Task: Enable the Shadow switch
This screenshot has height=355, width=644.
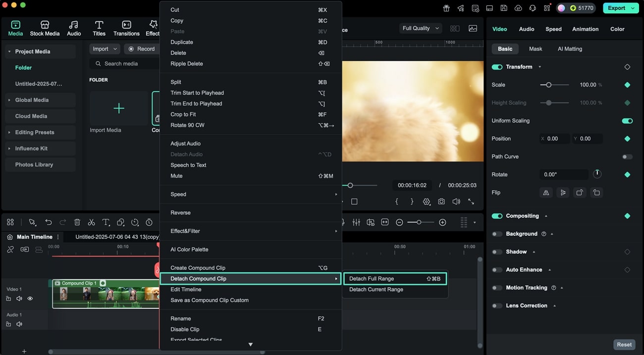Action: pyautogui.click(x=497, y=252)
